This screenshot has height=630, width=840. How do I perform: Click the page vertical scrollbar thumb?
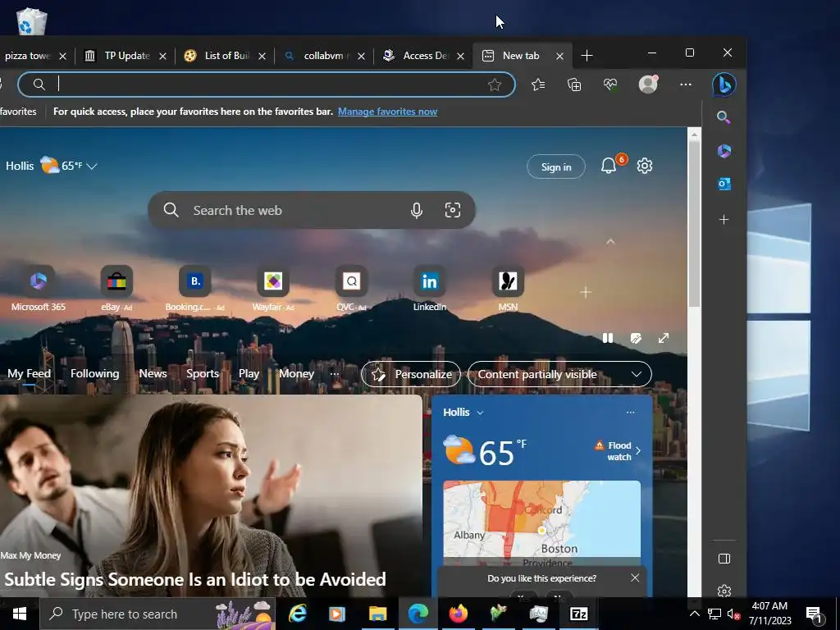[694, 223]
